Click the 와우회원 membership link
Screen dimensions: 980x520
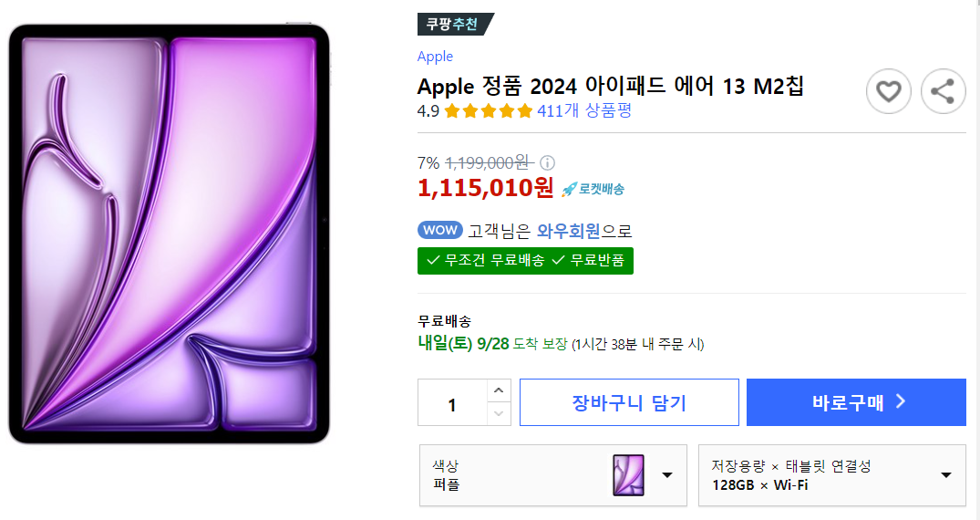pyautogui.click(x=569, y=231)
